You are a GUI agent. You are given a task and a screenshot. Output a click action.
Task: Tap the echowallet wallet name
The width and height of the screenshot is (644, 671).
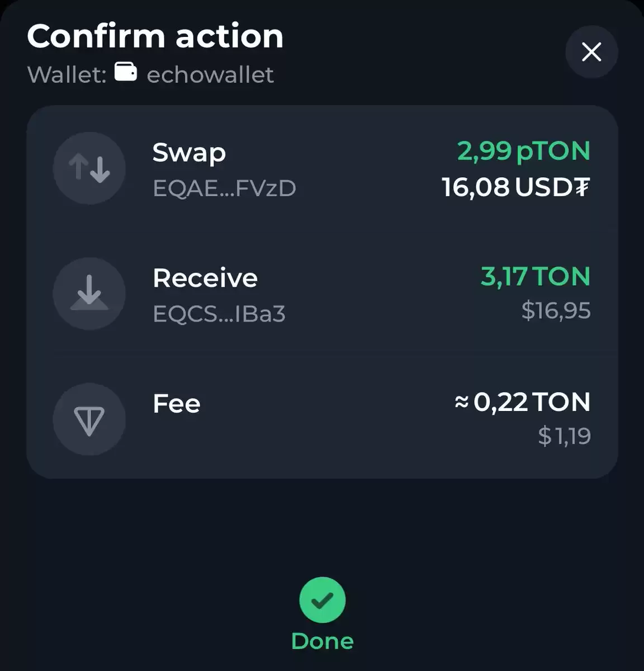click(x=210, y=74)
